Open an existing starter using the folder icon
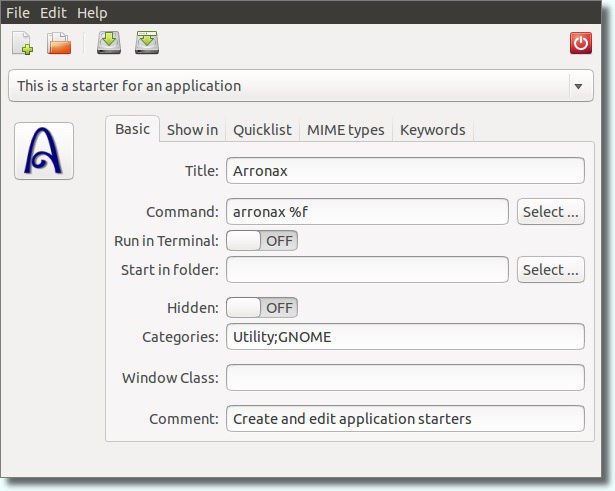Viewport: 615px width, 491px height. pos(59,43)
